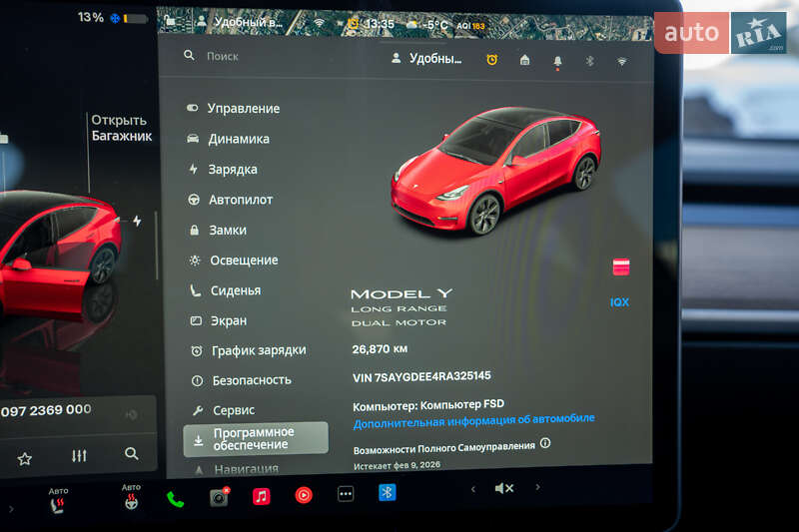Tap the VIN 7SAYGDEE4RA325145 text

(421, 376)
